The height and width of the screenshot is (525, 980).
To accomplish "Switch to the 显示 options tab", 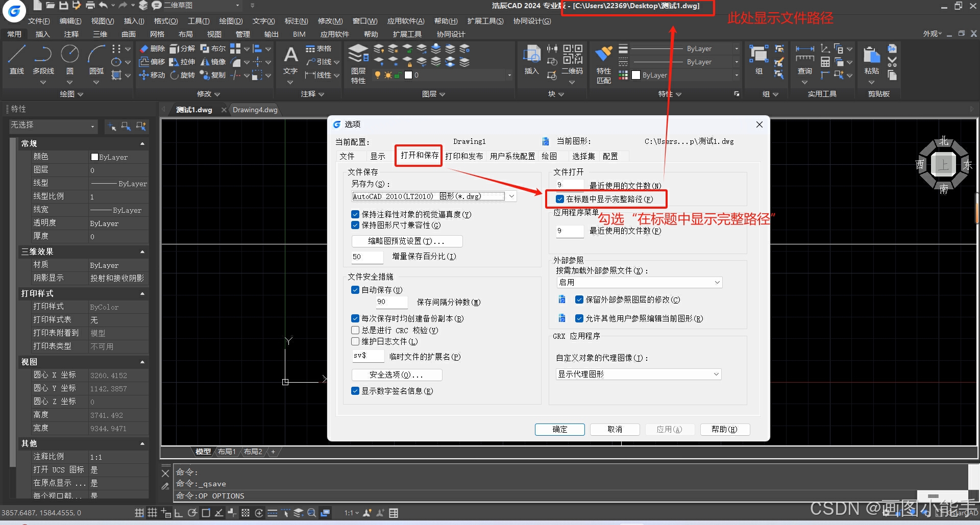I will 378,156.
